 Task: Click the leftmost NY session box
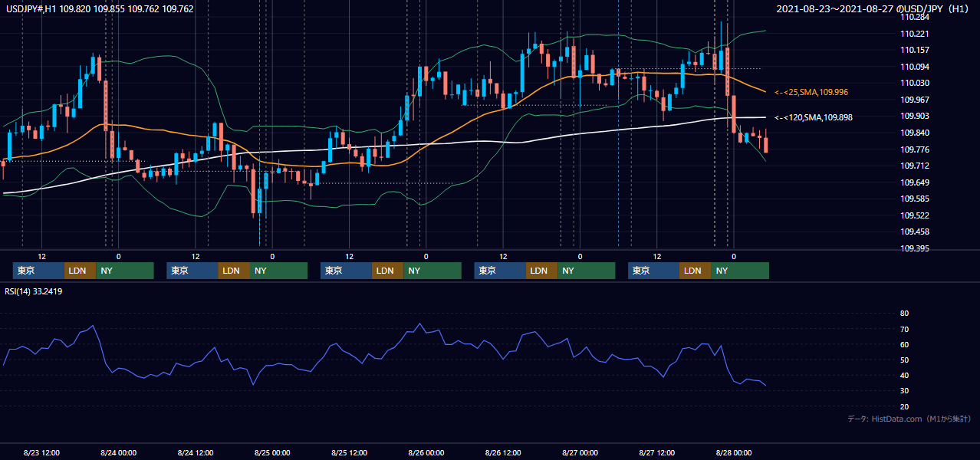pos(125,271)
